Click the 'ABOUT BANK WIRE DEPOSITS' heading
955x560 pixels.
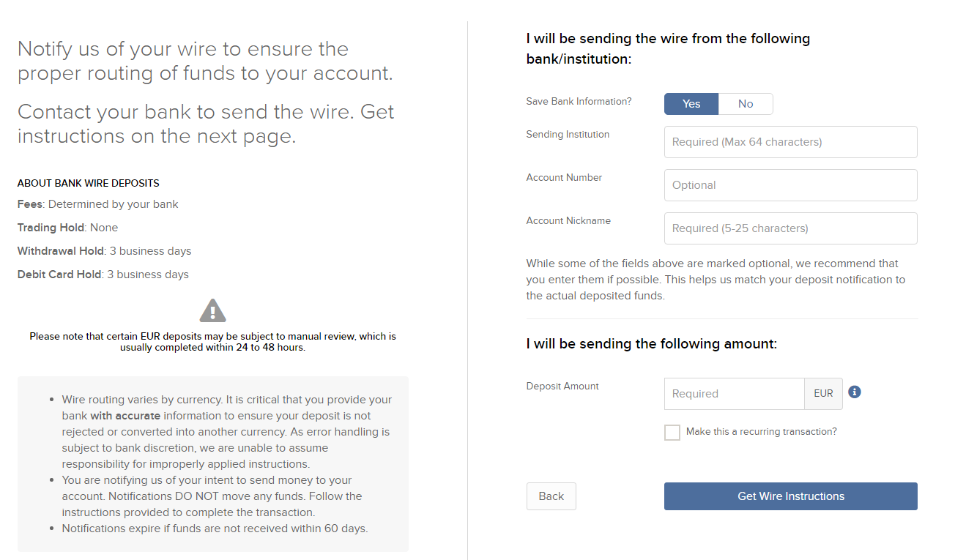(88, 183)
